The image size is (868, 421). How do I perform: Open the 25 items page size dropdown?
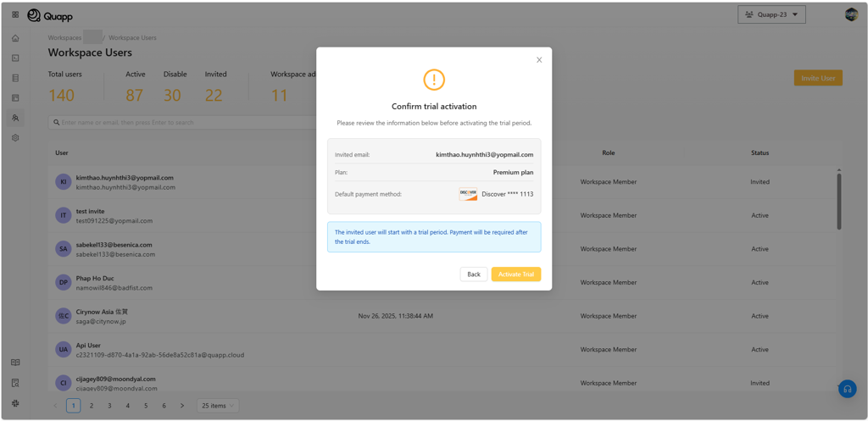pyautogui.click(x=218, y=406)
